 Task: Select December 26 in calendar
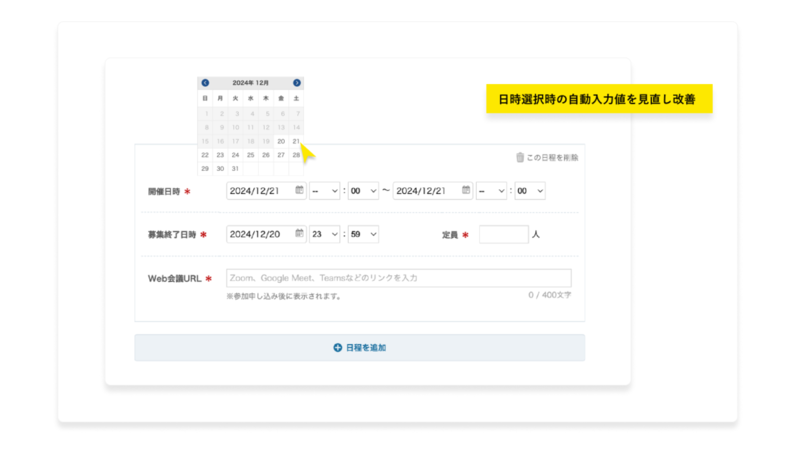266,155
